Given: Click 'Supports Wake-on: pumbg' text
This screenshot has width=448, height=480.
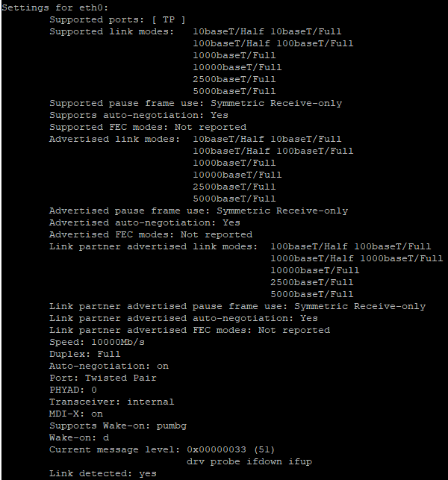Looking at the screenshot, I should click(x=118, y=426).
